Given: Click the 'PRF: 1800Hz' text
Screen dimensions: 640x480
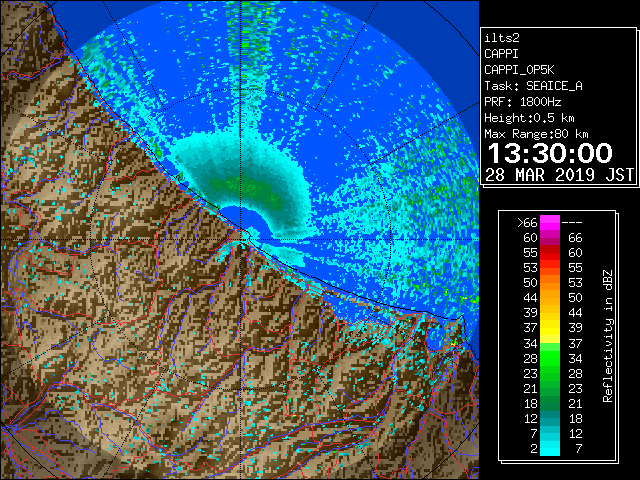Looking at the screenshot, I should [x=522, y=102].
